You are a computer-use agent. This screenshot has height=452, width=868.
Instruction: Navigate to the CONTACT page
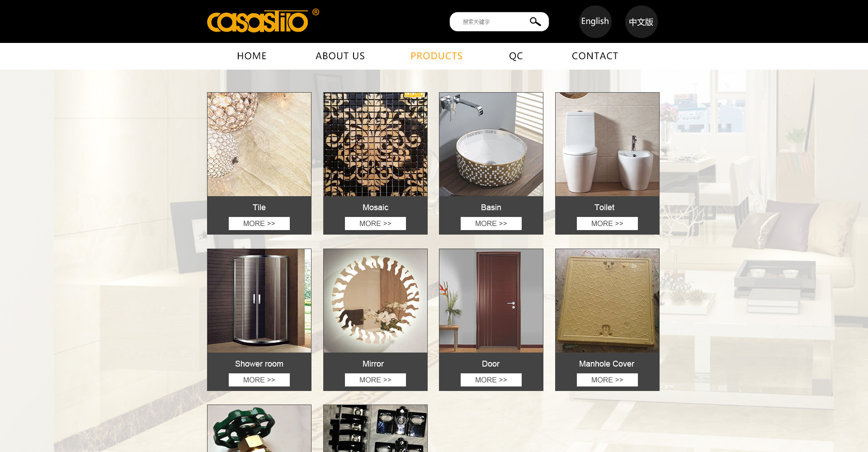coord(595,56)
